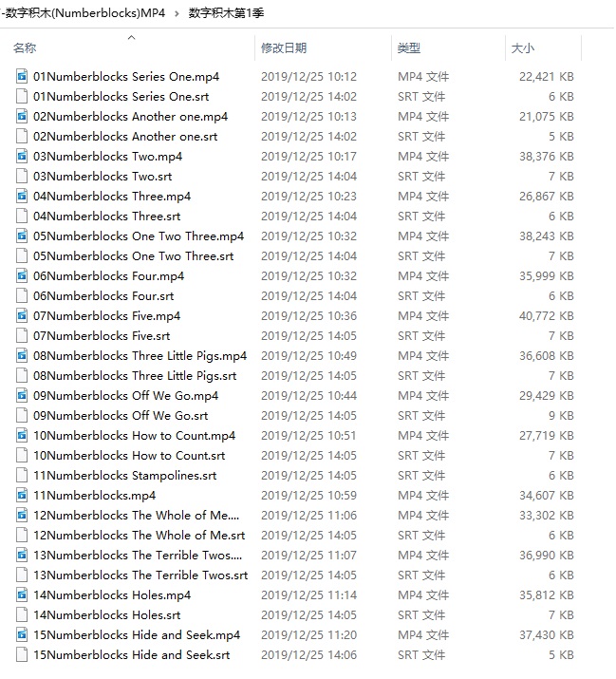
Task: Click the MP4 icon for 01Numberblocks Series One.mp4
Action: coord(23,76)
